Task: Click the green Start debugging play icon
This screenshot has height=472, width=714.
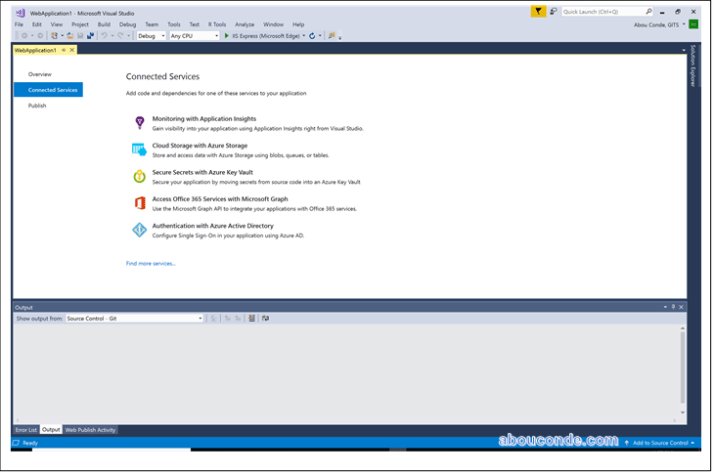Action: click(227, 36)
